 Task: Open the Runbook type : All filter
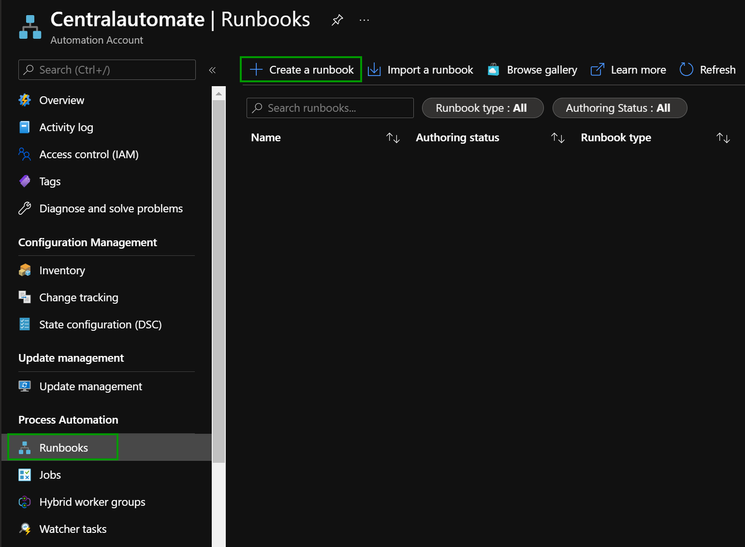(x=483, y=108)
